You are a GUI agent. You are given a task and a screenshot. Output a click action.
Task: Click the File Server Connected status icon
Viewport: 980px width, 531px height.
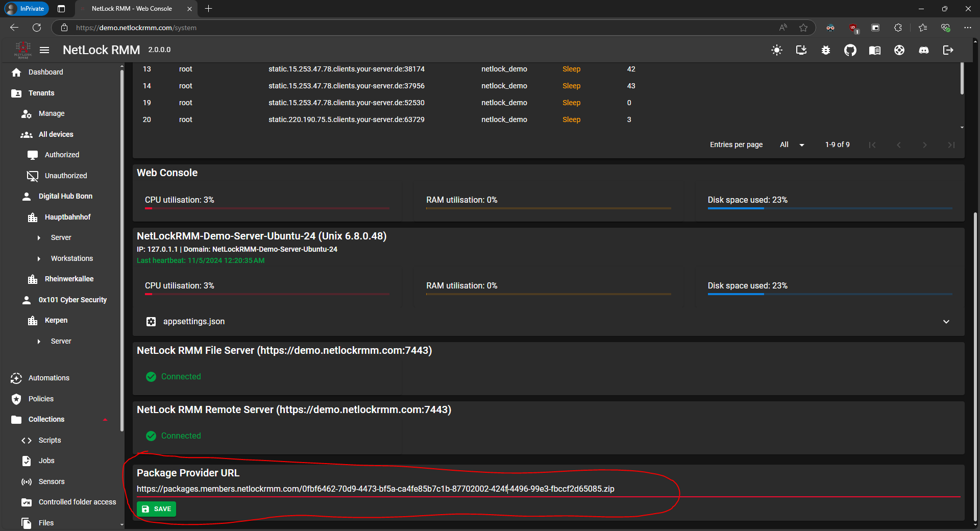(x=151, y=376)
